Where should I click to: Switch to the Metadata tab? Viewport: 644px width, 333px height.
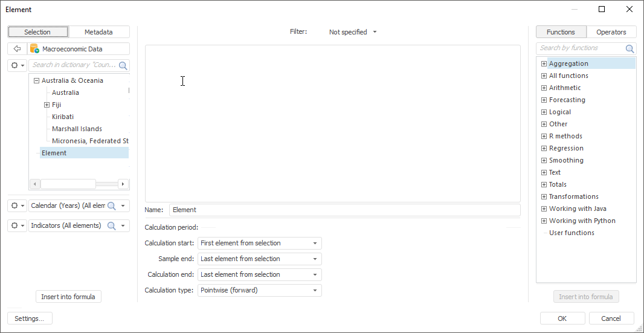pos(98,31)
